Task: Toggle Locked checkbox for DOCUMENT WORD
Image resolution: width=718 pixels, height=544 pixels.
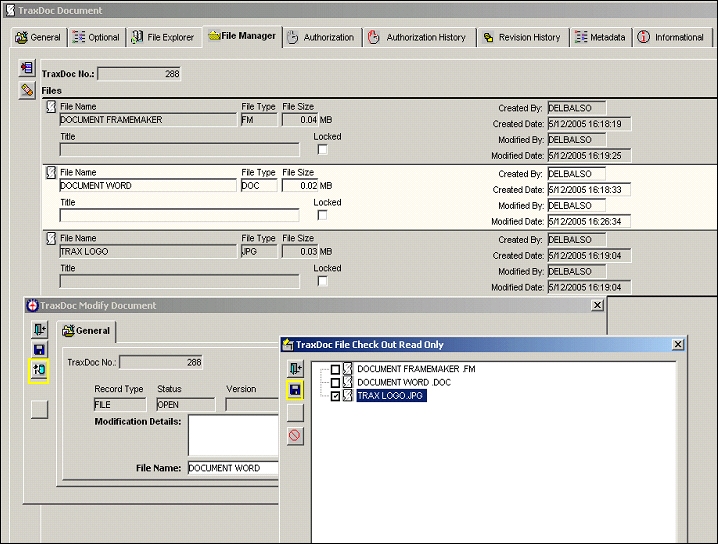Action: point(322,215)
